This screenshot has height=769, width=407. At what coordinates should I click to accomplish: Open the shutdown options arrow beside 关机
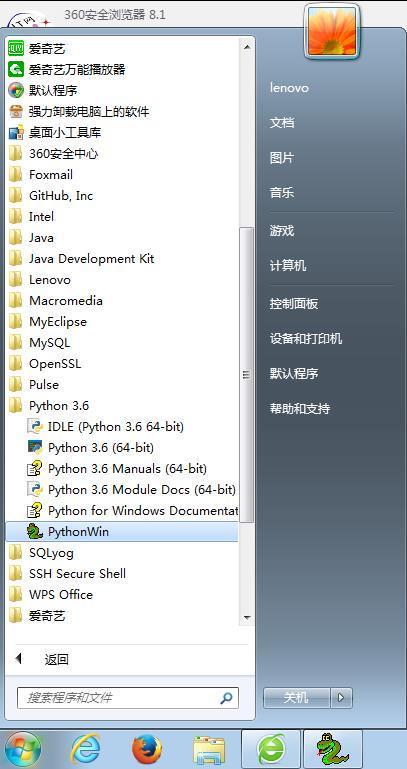[x=342, y=697]
